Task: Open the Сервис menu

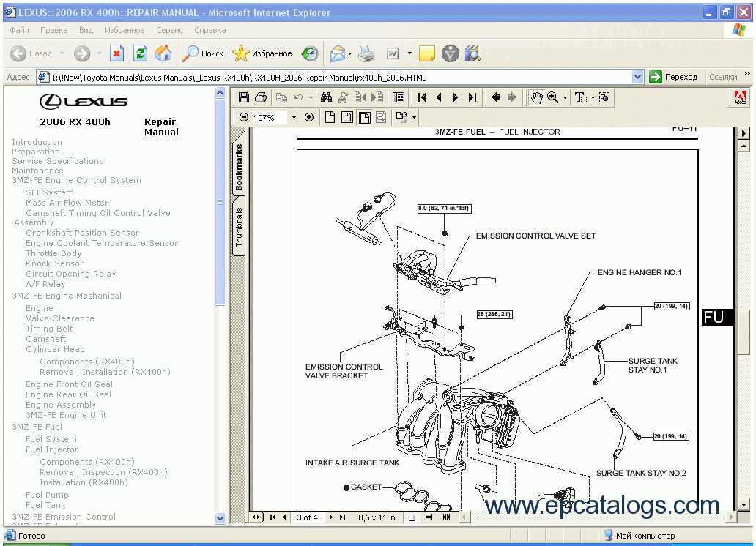Action: tap(169, 30)
